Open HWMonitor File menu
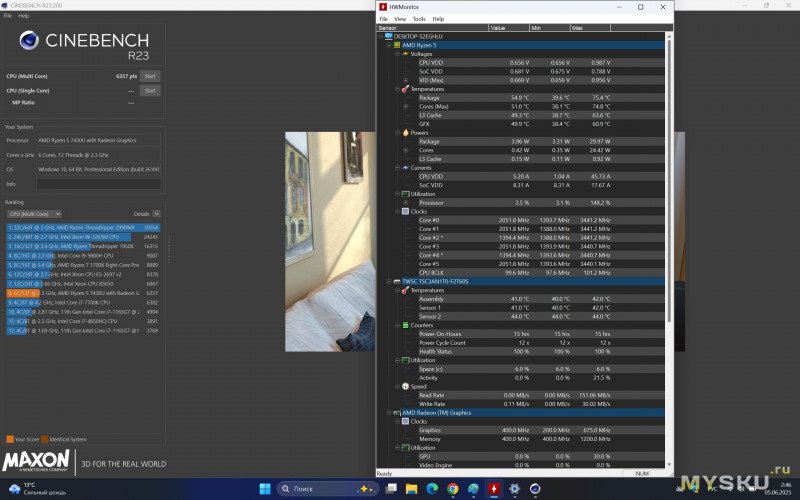 [383, 19]
